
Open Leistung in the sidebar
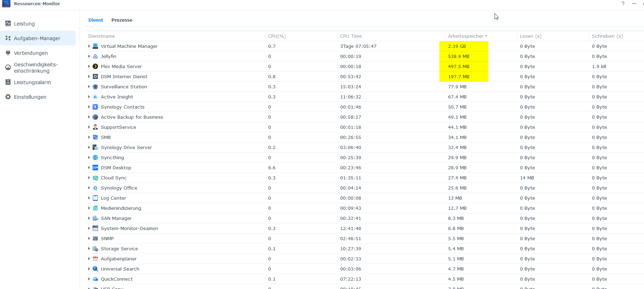tap(38, 24)
